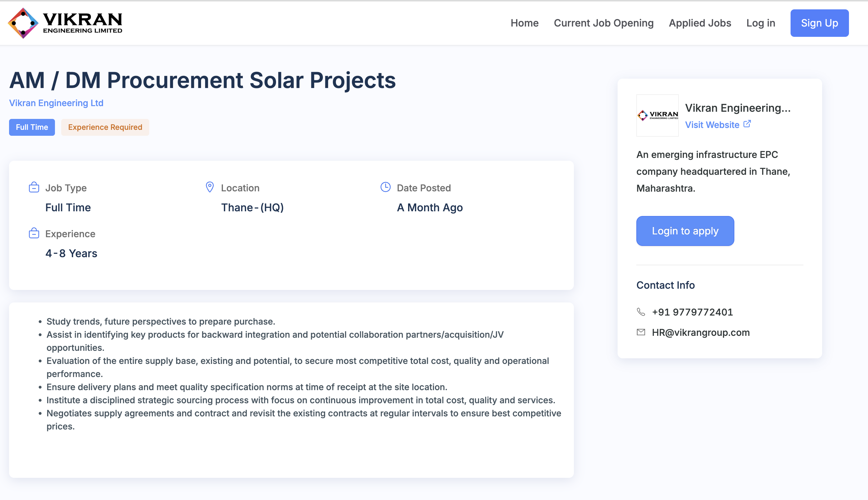Open the Log in page

pyautogui.click(x=761, y=23)
